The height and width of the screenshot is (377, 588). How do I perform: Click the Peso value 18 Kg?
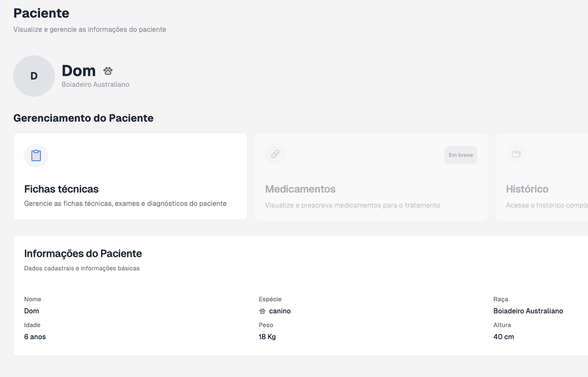click(267, 337)
